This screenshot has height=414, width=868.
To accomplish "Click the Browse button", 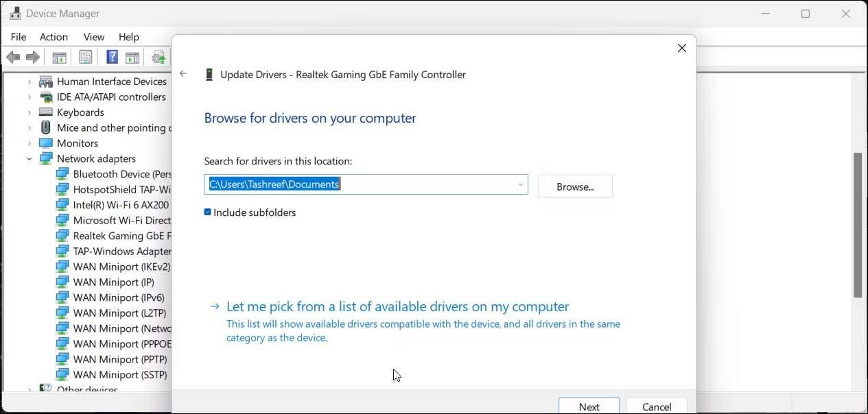I will tap(575, 186).
